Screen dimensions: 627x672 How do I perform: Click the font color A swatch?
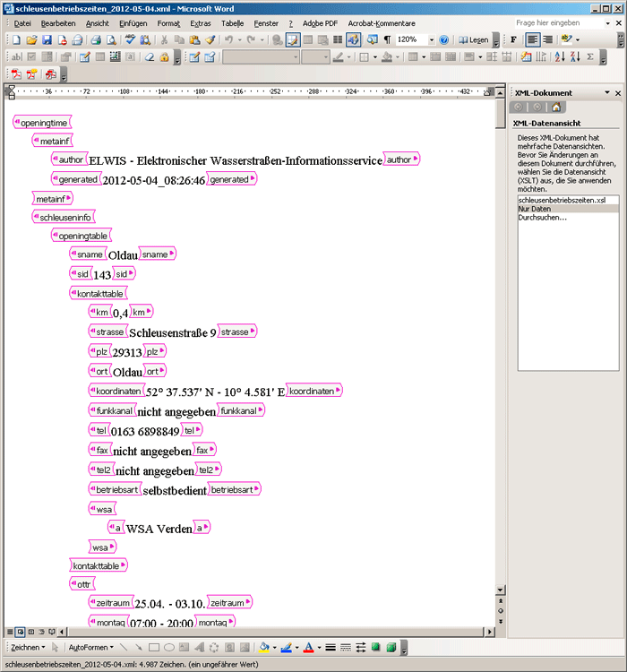(308, 647)
